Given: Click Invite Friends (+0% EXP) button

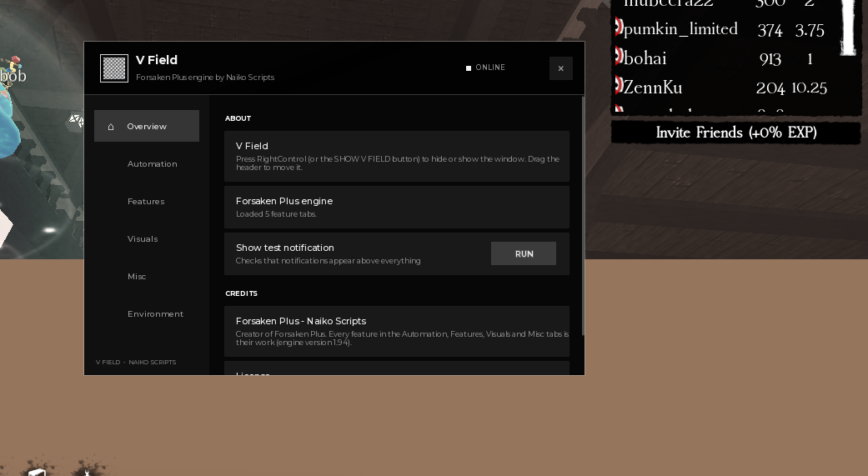Looking at the screenshot, I should point(735,133).
